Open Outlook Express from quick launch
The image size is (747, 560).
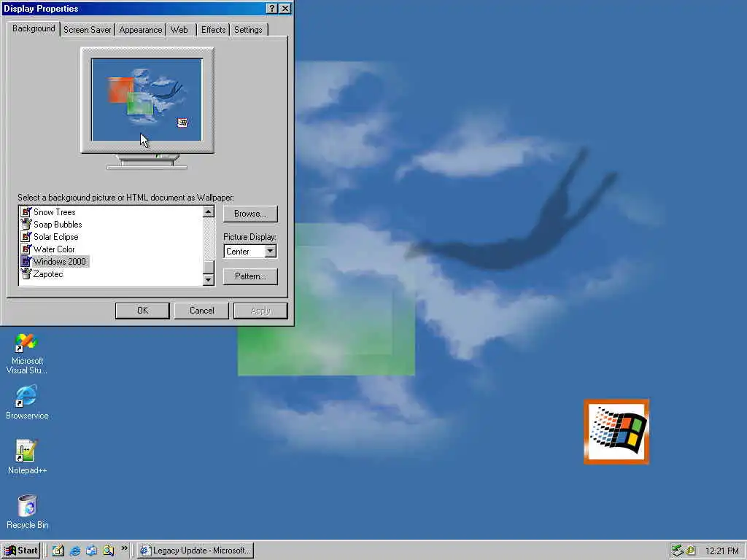[x=91, y=551]
